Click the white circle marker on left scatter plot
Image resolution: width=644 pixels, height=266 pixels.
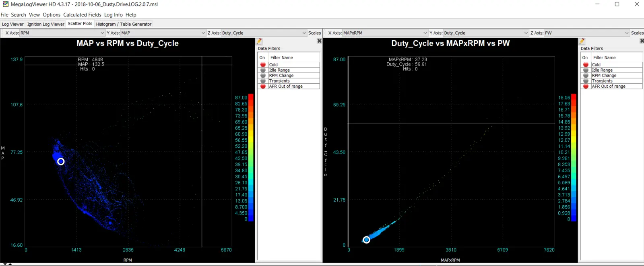click(61, 161)
